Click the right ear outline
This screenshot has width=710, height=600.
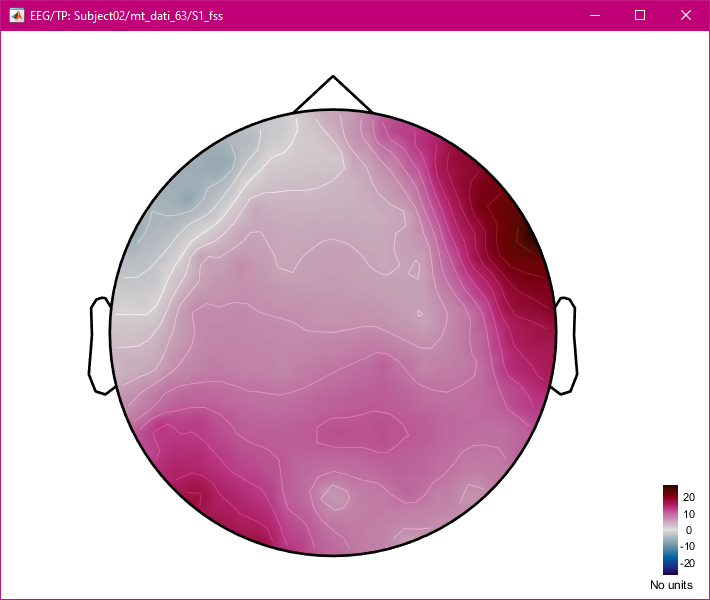tap(564, 346)
